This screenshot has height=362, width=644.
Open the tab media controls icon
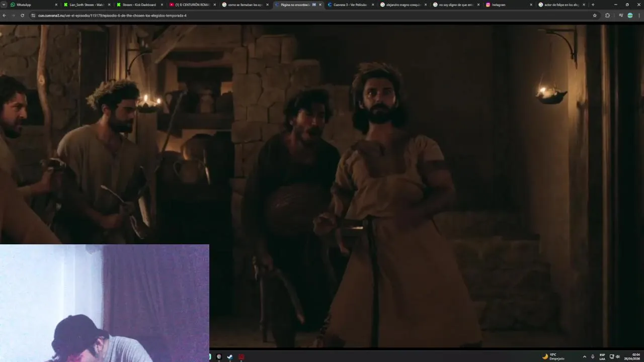click(x=621, y=16)
